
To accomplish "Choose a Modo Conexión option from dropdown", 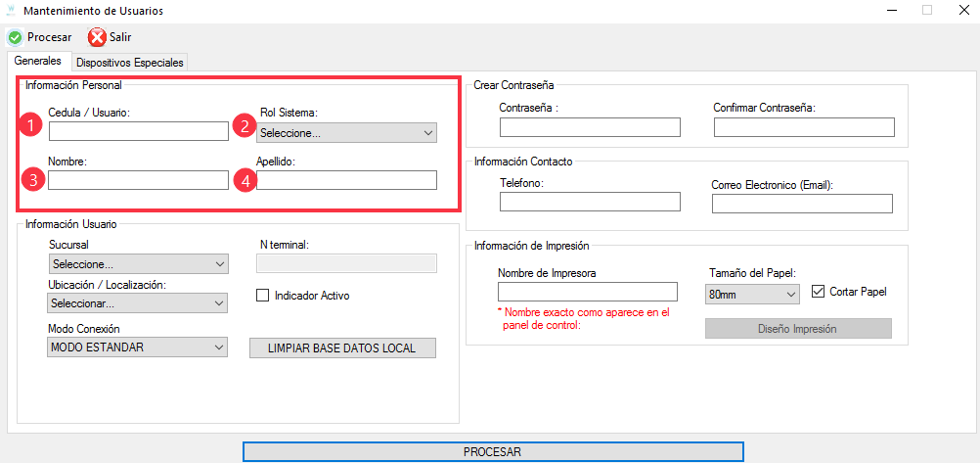I will [138, 347].
